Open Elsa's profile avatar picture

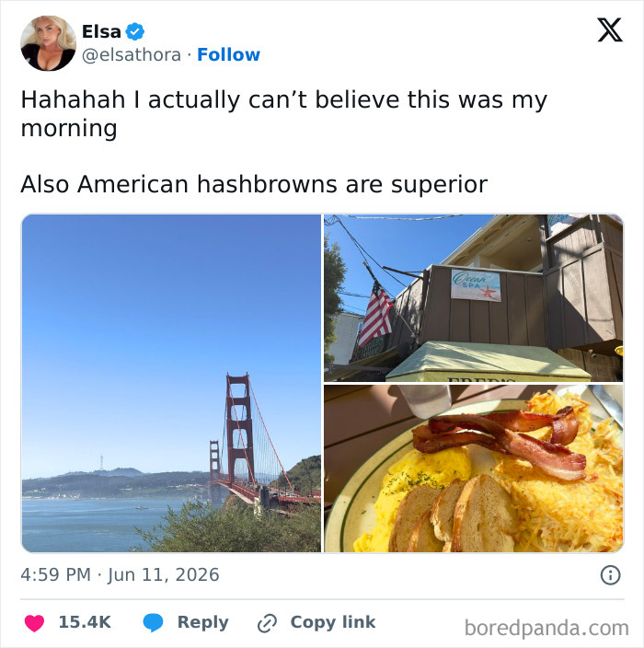click(x=49, y=43)
